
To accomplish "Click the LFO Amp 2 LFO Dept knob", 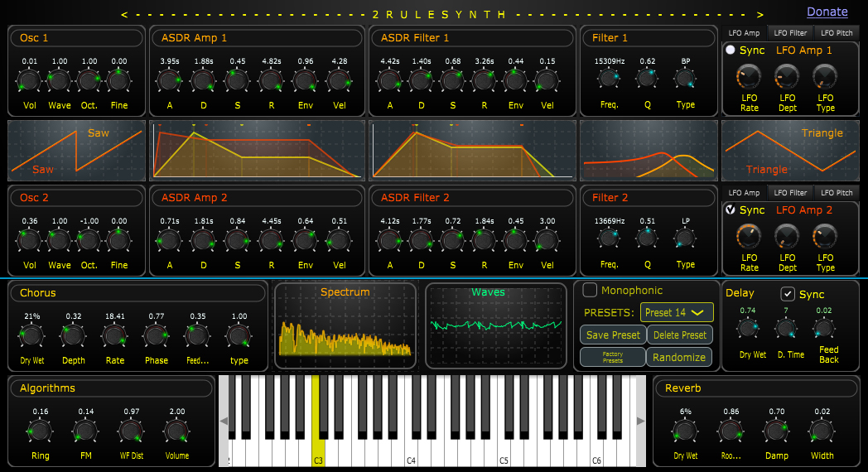I will pyautogui.click(x=787, y=237).
